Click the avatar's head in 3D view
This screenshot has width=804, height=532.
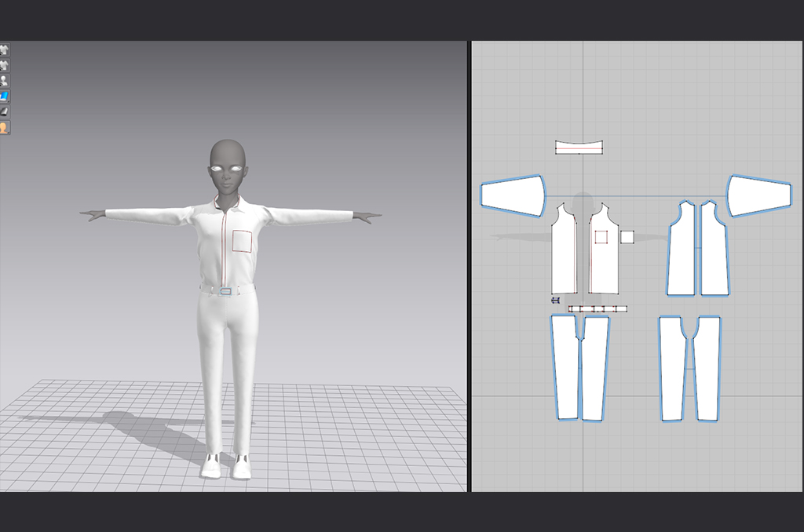pyautogui.click(x=227, y=165)
